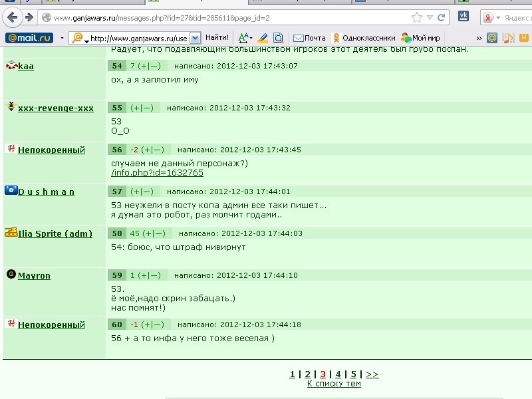This screenshot has height=399, width=532.
Task: Click kaa's syndicate icon
Action: (11, 65)
